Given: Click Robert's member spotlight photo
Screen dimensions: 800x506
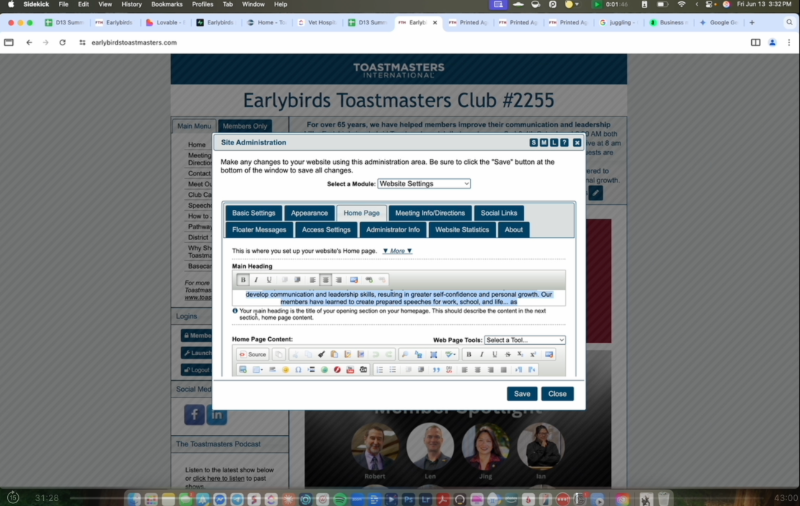Looking at the screenshot, I should tap(374, 447).
